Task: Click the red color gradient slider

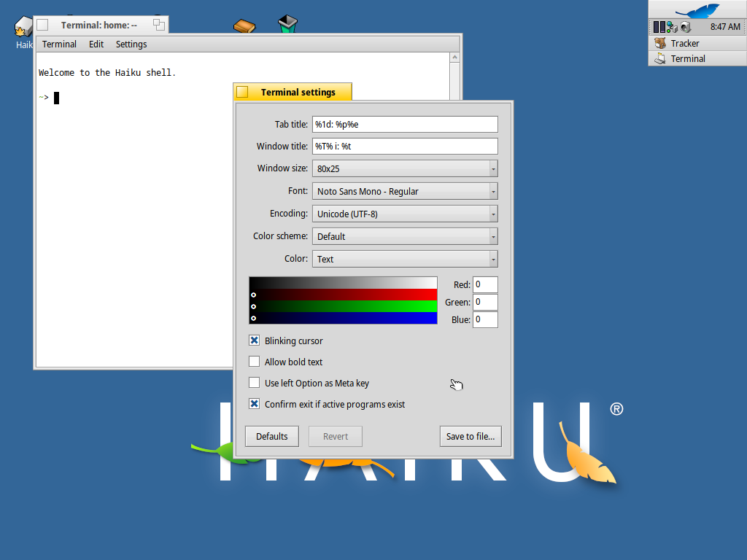Action: (343, 295)
